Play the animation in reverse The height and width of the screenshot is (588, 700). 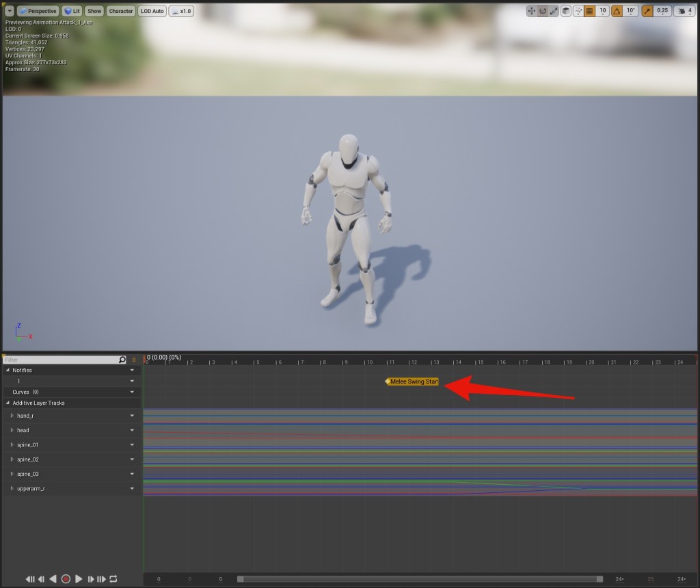[53, 579]
